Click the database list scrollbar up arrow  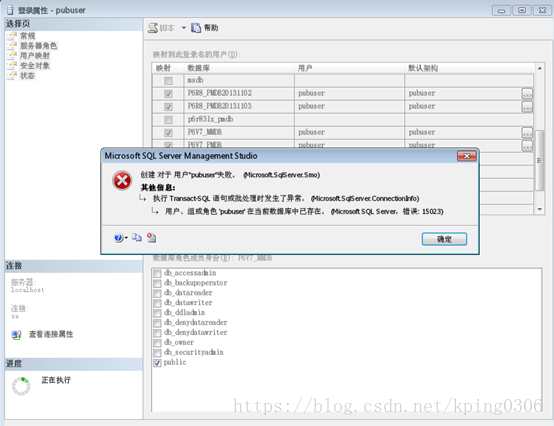pyautogui.click(x=540, y=68)
